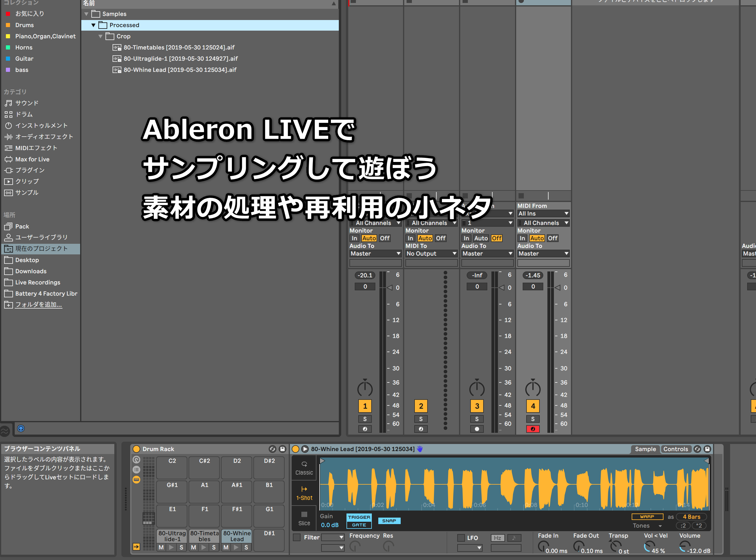Switch to the Controls tab
The height and width of the screenshot is (560, 756).
(x=675, y=449)
